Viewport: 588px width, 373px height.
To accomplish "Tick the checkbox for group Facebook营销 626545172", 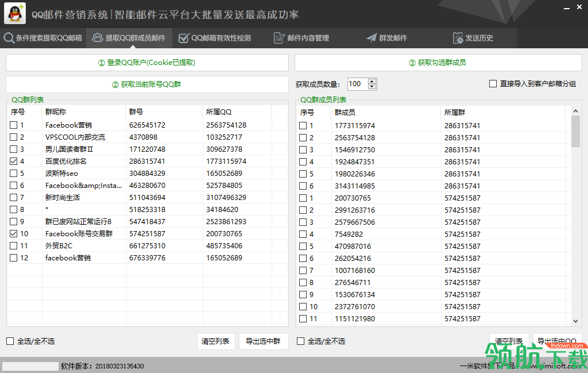I will click(14, 125).
